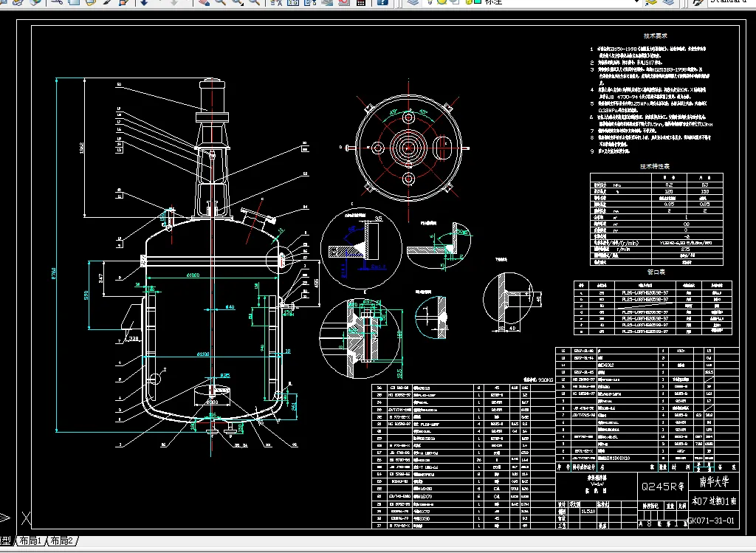The height and width of the screenshot is (553, 756).
Task: Open the Layer Properties Manager icon
Action: click(413, 2)
